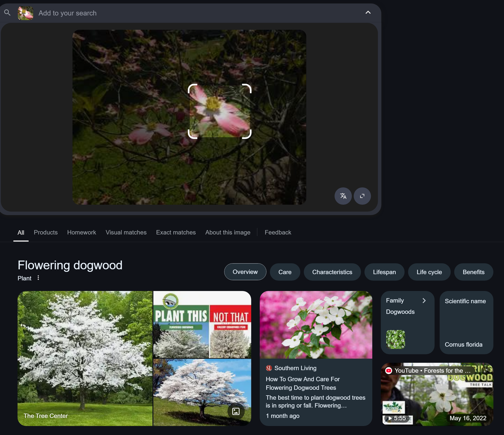Click the Dogwoods family text
Screen dimensions: 504x435
(x=400, y=312)
